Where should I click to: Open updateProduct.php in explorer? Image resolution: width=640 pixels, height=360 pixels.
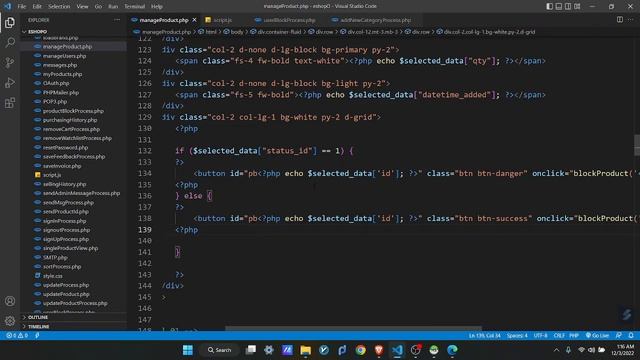66,294
